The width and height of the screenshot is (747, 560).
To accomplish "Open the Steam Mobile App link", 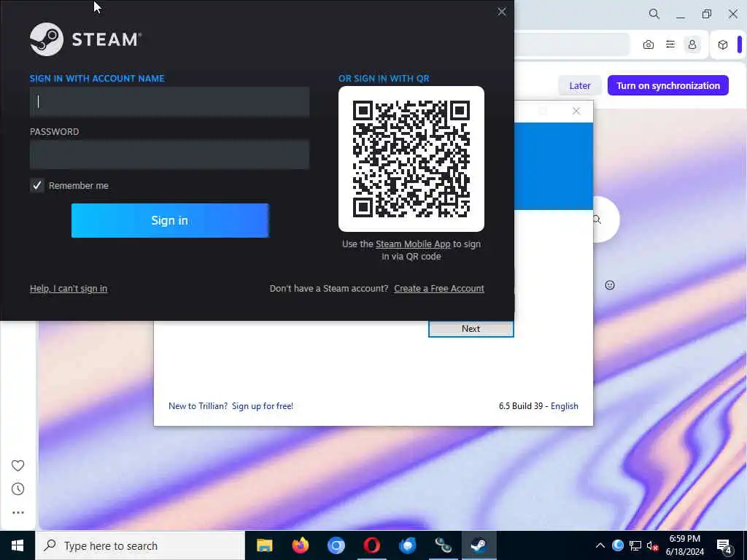I will click(x=413, y=244).
